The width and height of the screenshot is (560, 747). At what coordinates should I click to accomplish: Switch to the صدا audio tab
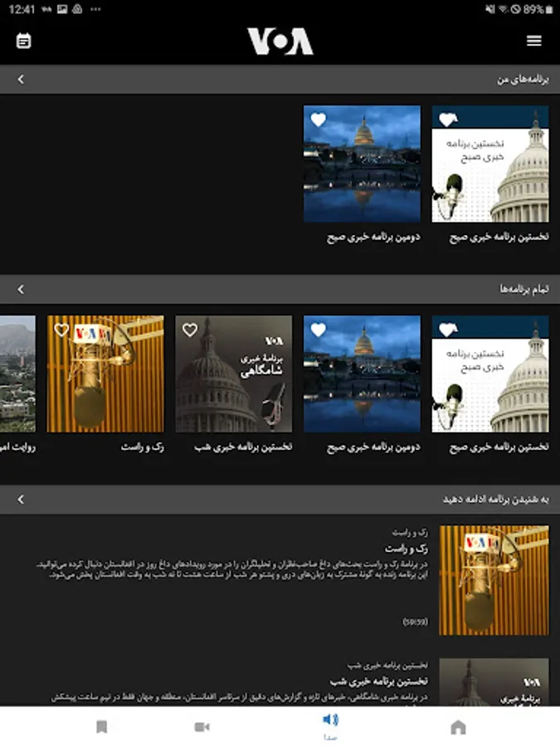[x=330, y=726]
